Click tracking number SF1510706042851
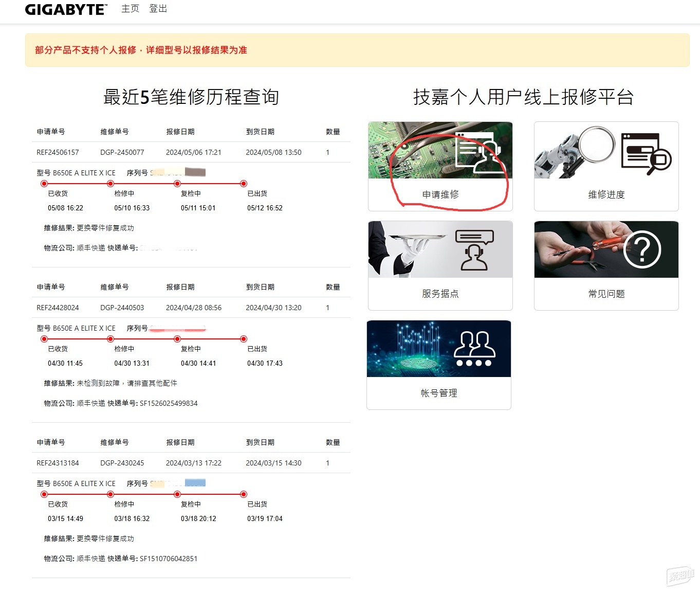 [169, 559]
